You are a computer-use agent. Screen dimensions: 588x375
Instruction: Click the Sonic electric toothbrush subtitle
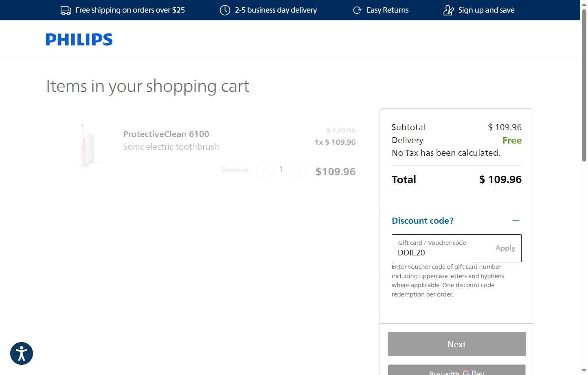point(171,147)
